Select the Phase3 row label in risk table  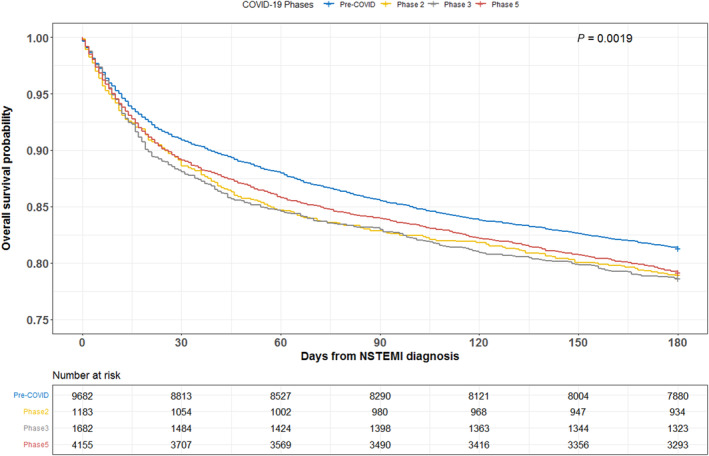click(36, 430)
